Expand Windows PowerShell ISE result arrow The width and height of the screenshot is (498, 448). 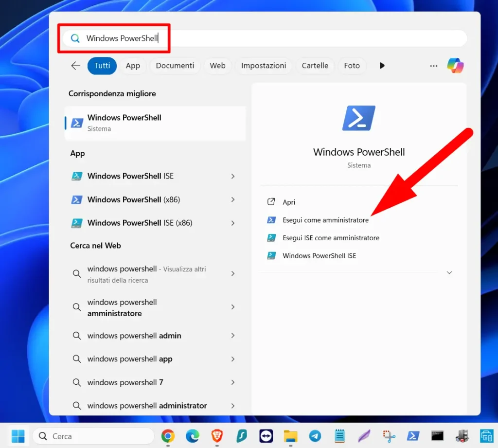pos(233,176)
